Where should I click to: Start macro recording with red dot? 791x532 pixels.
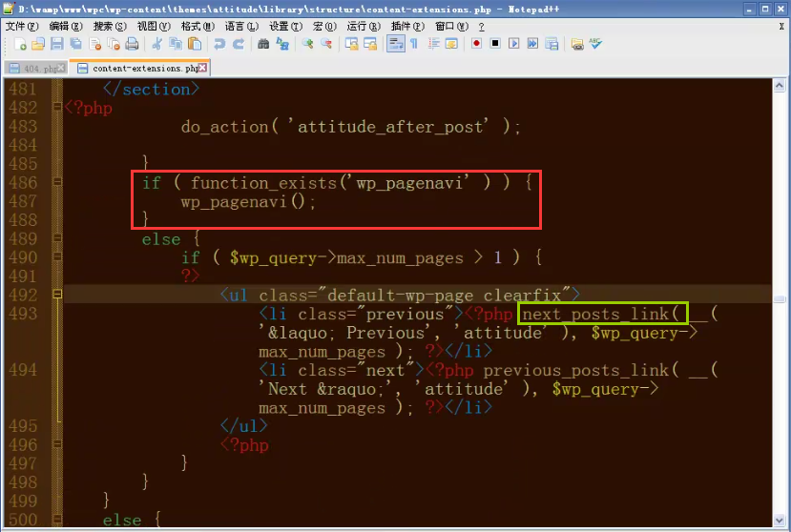476,44
